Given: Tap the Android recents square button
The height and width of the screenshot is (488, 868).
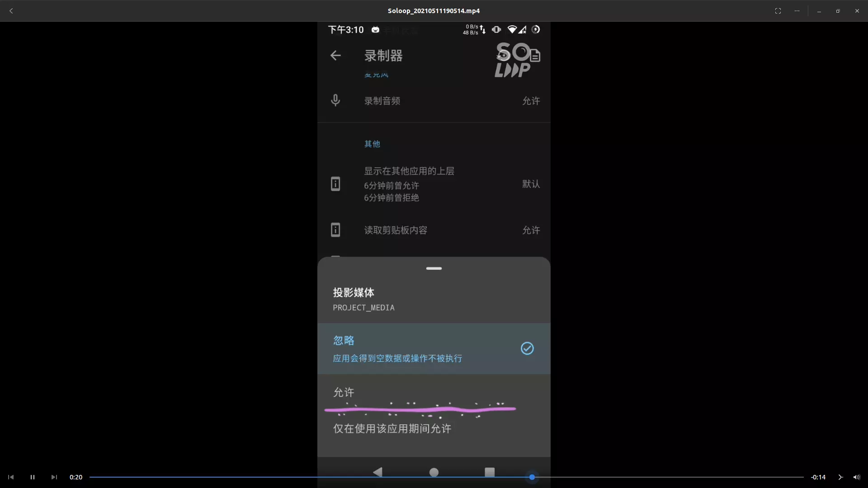Looking at the screenshot, I should tap(490, 472).
